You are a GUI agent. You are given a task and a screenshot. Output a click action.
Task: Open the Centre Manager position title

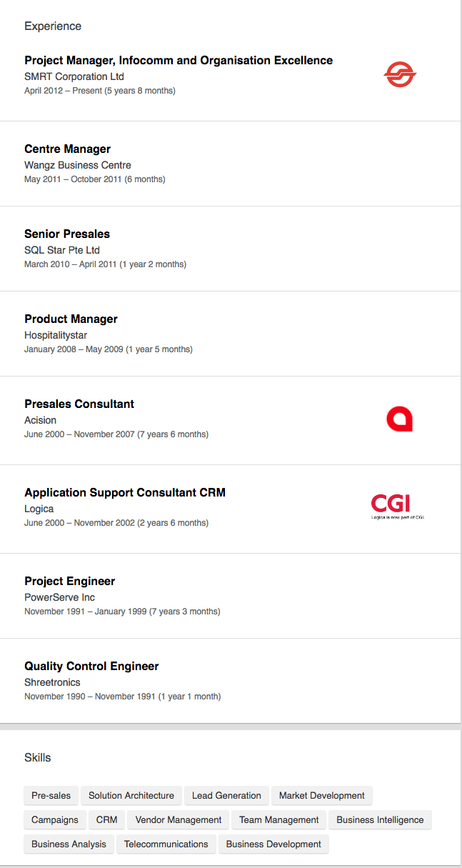[67, 149]
